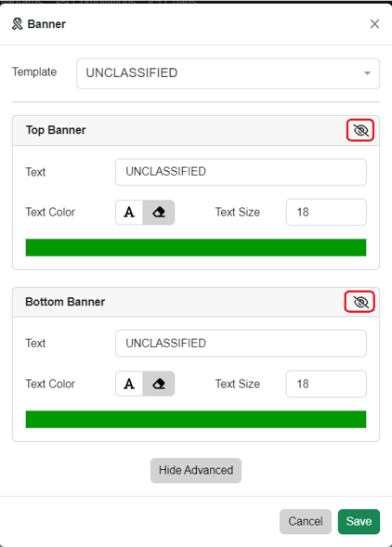Click Top Banner text color 'A' icon
Viewport: 392px width, 547px height.
point(129,212)
